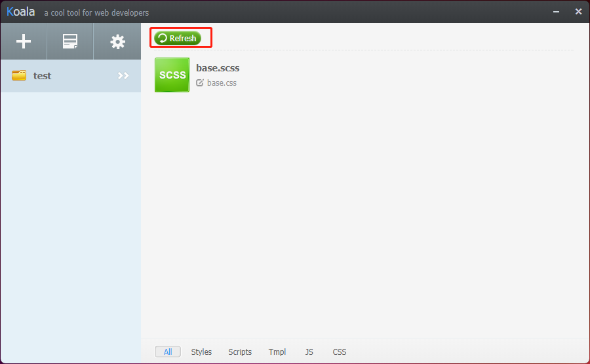The width and height of the screenshot is (590, 364).
Task: Filter by Styles tab
Action: pyautogui.click(x=201, y=352)
